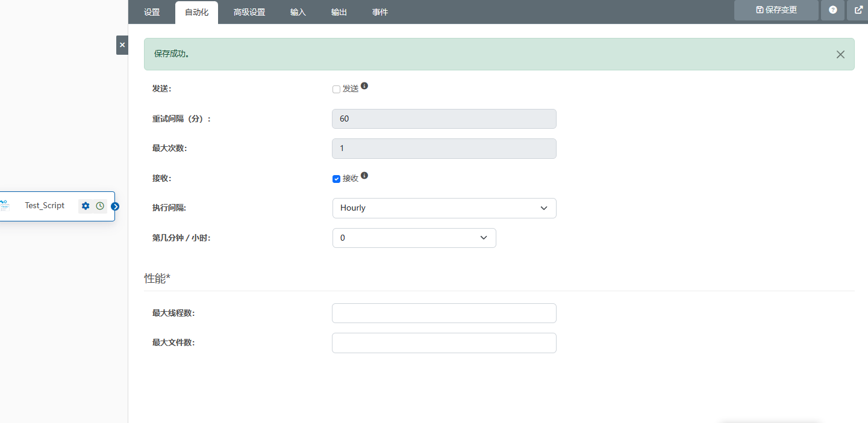This screenshot has height=423, width=868.
Task: Click the 接收: row label
Action: coord(162,179)
